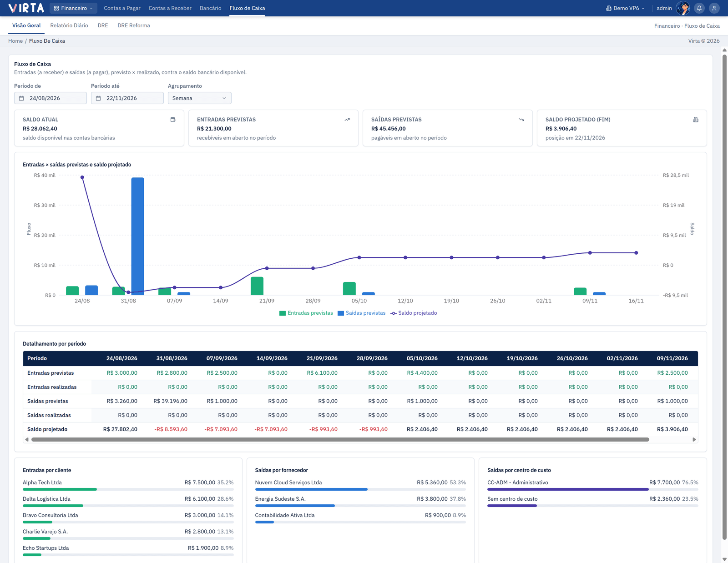Click the Período até calendar icon
728x563 pixels.
(98, 98)
